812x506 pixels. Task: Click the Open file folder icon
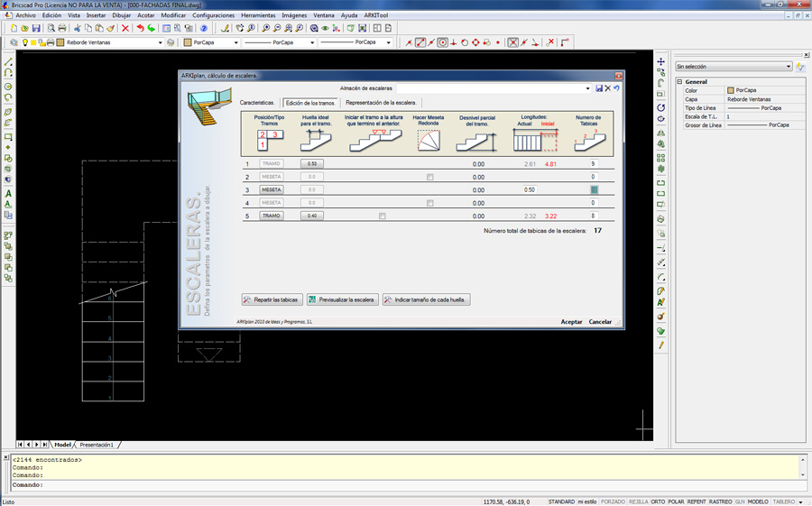click(x=25, y=28)
